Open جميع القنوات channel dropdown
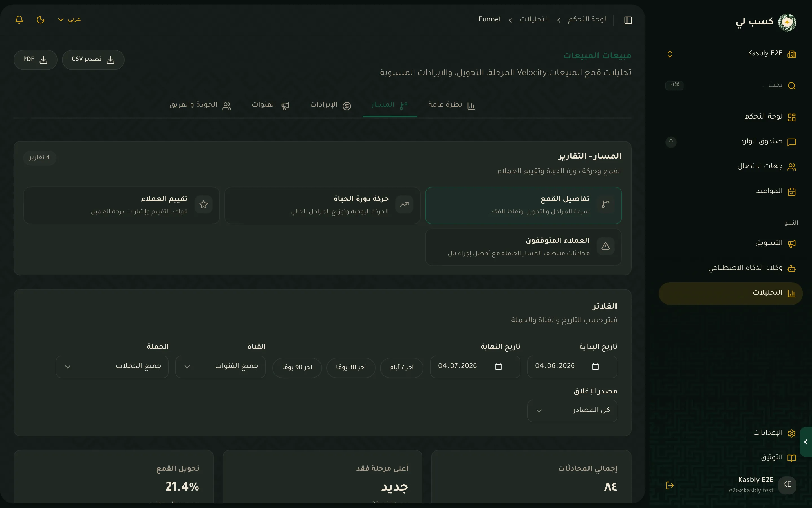Viewport: 812px width, 508px height. point(220,367)
